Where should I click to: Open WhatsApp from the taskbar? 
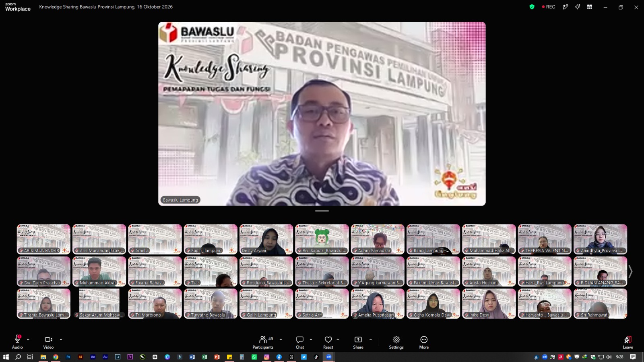(x=254, y=357)
